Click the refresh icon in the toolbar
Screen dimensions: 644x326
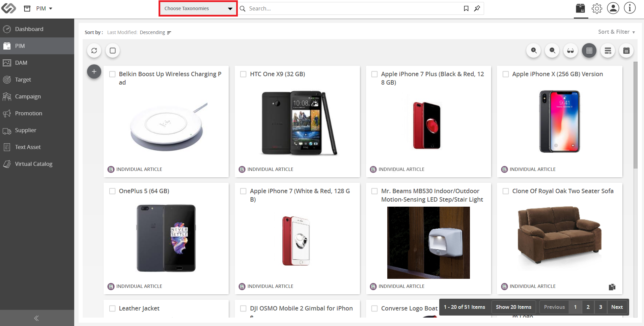[x=94, y=51]
